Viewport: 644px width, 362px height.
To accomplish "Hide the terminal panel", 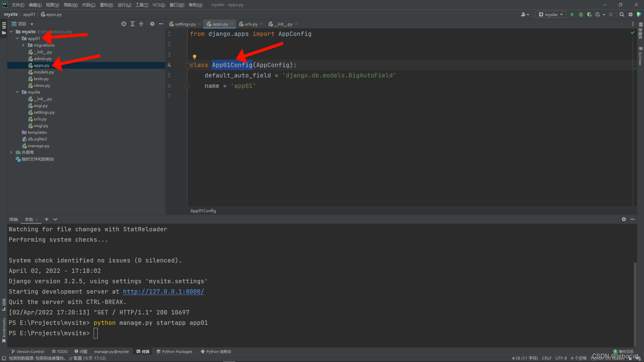I will [x=633, y=219].
